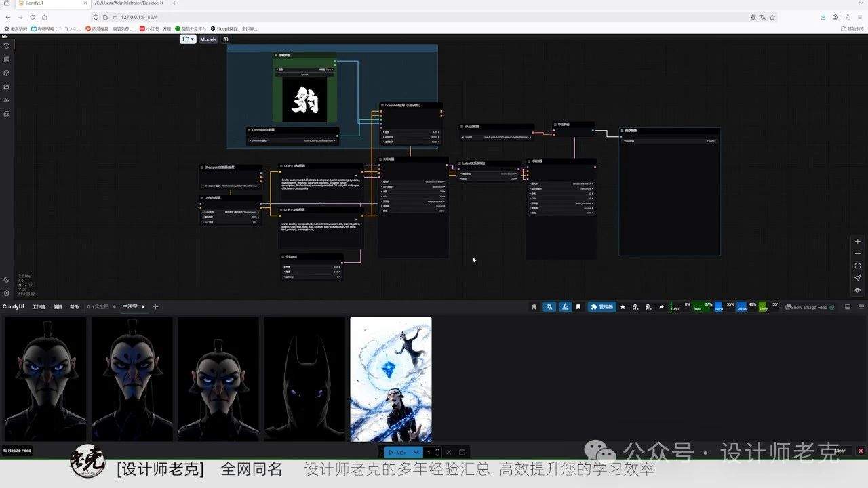Screen dimensions: 868x488
Task: Expand the queue button dropdown arrow
Action: tap(416, 452)
